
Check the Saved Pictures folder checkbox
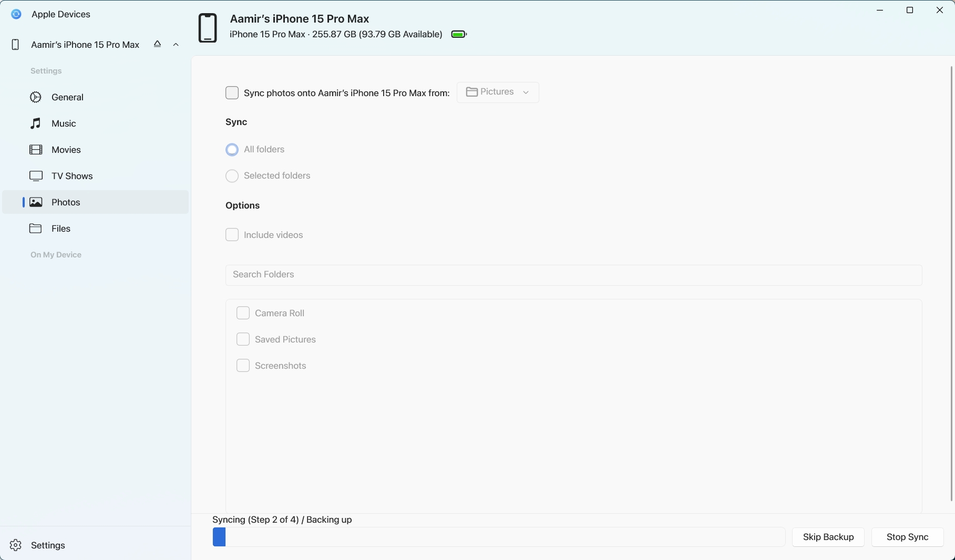(x=243, y=339)
